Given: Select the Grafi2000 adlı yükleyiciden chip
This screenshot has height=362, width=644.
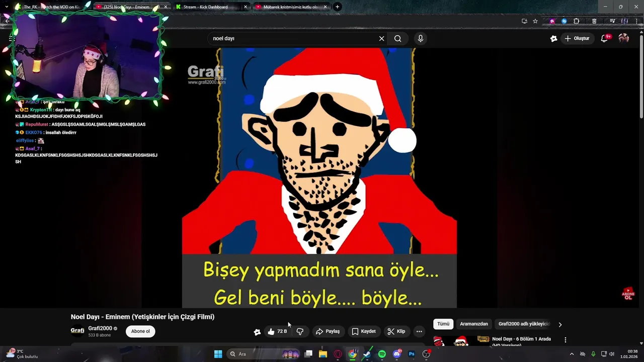Looking at the screenshot, I should tap(524, 324).
